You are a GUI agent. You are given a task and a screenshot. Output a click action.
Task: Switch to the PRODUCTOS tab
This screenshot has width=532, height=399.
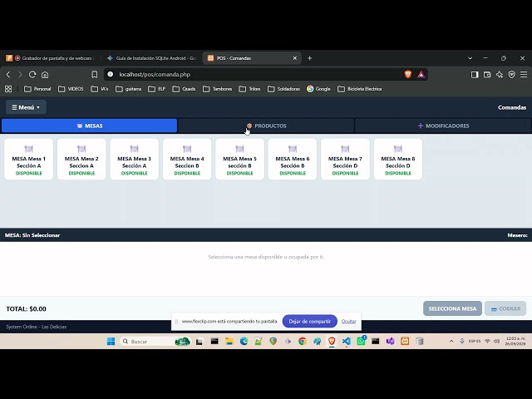coord(266,126)
